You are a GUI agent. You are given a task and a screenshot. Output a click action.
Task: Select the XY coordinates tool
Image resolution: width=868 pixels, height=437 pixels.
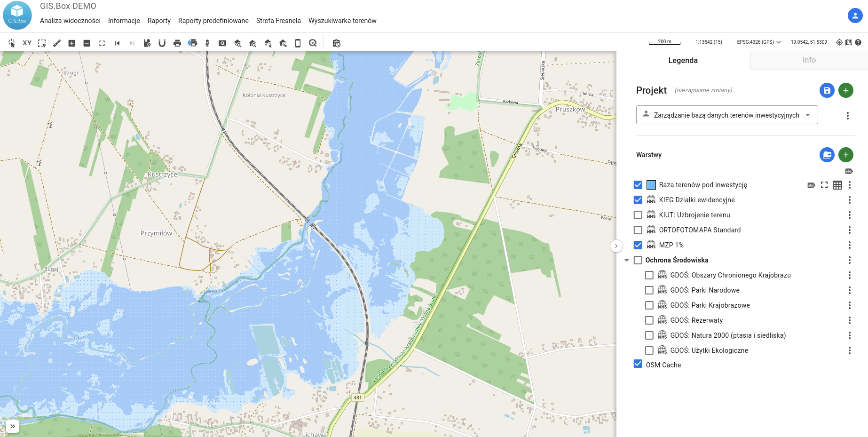pyautogui.click(x=27, y=43)
